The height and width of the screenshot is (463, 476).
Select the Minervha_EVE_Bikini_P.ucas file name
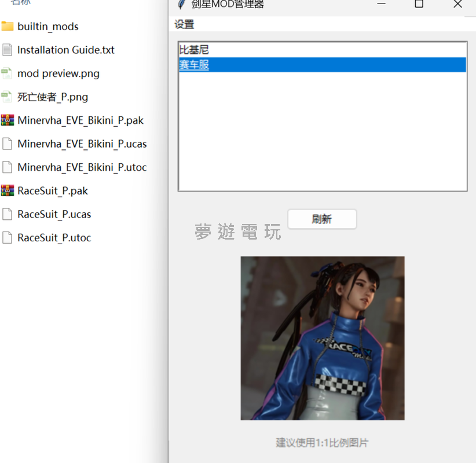82,144
